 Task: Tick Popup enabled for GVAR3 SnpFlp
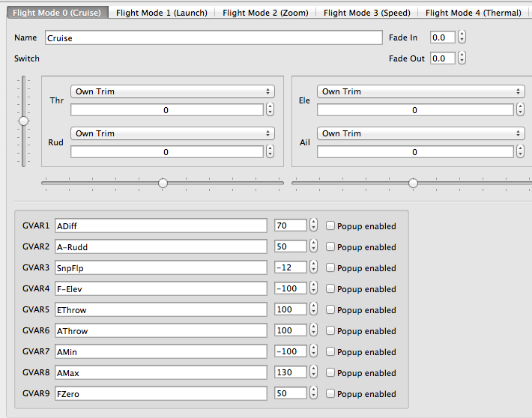point(330,268)
